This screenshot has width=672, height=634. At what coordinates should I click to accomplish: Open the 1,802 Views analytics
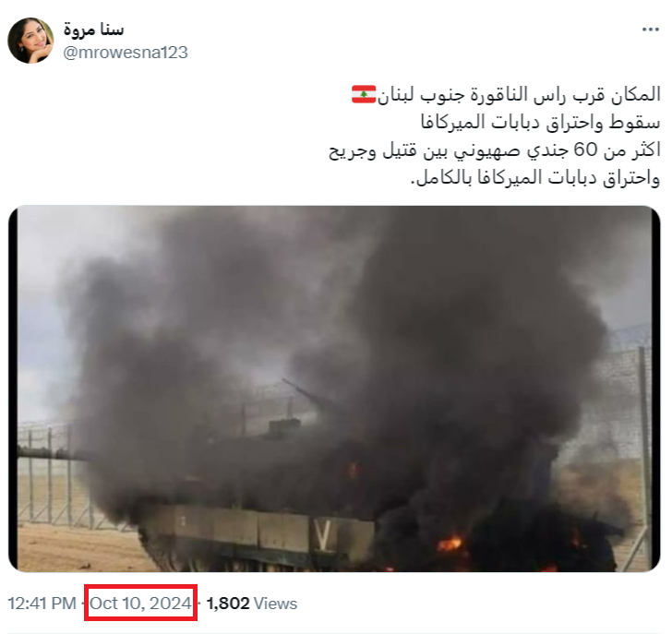252,604
